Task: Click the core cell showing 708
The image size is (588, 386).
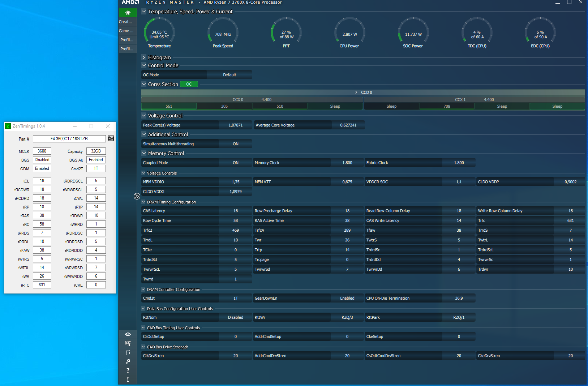Action: 447,106
